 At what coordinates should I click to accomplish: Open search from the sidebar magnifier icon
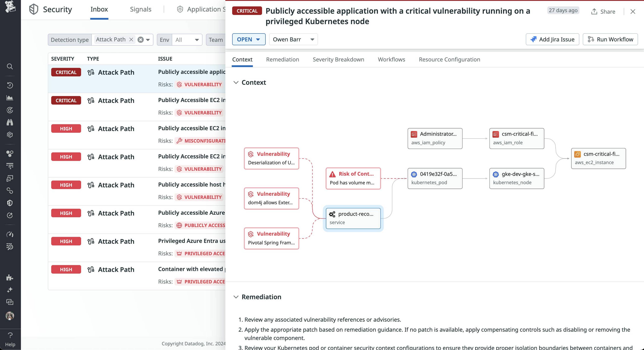click(x=10, y=66)
